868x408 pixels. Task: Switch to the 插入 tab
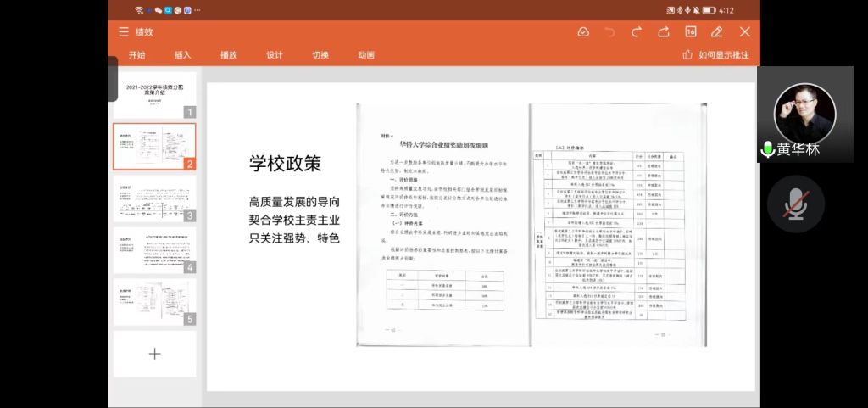[x=183, y=55]
